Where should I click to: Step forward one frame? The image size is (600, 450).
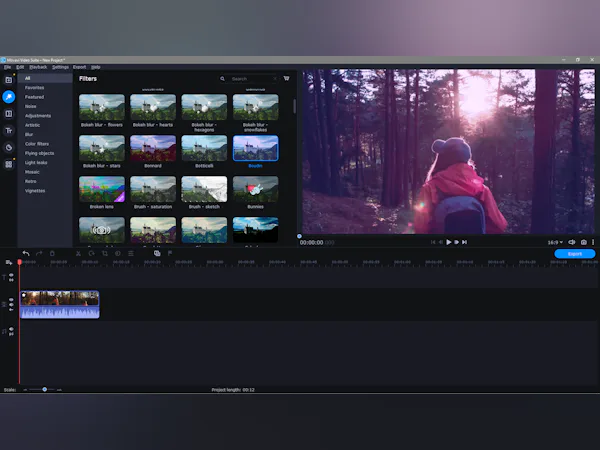(x=457, y=242)
